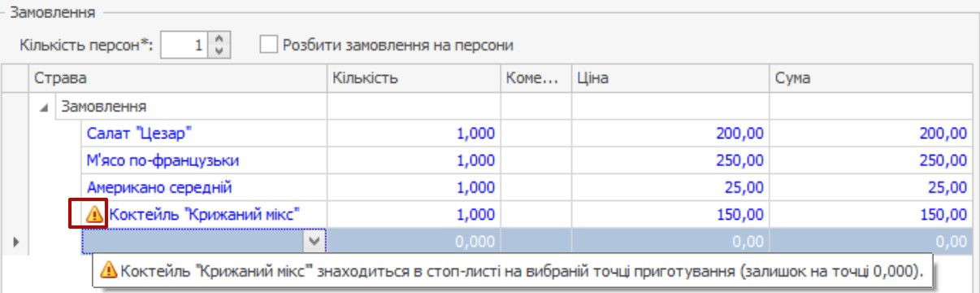The width and height of the screenshot is (980, 293).
Task: Increase Кількість персон with the up arrow
Action: (216, 39)
